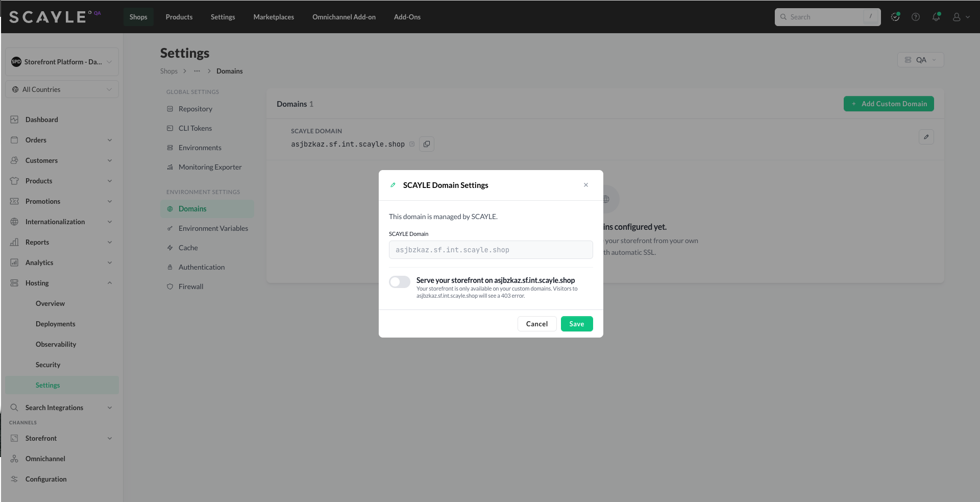This screenshot has width=980, height=502.
Task: Expand the Promotions sidebar section chevron
Action: click(x=110, y=201)
